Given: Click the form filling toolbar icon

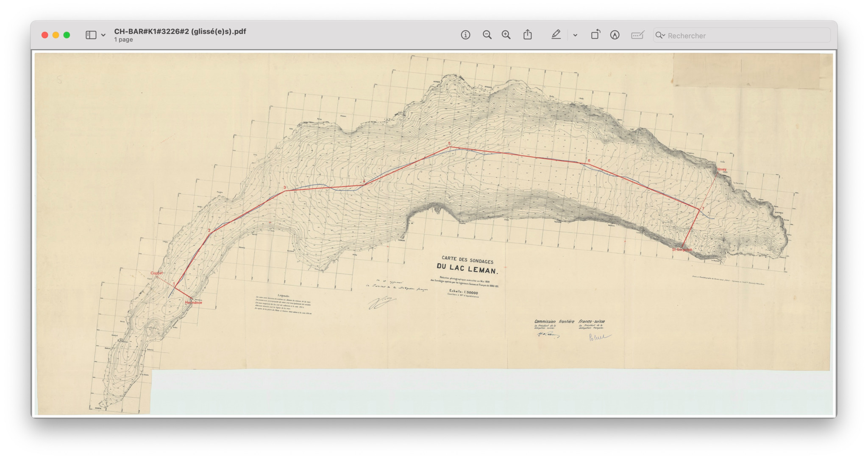Looking at the screenshot, I should (x=637, y=35).
